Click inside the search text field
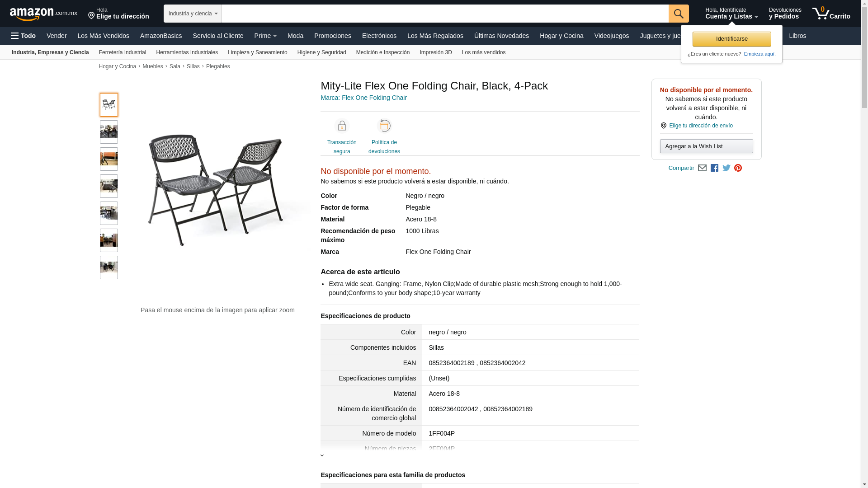868x488 pixels. click(445, 14)
